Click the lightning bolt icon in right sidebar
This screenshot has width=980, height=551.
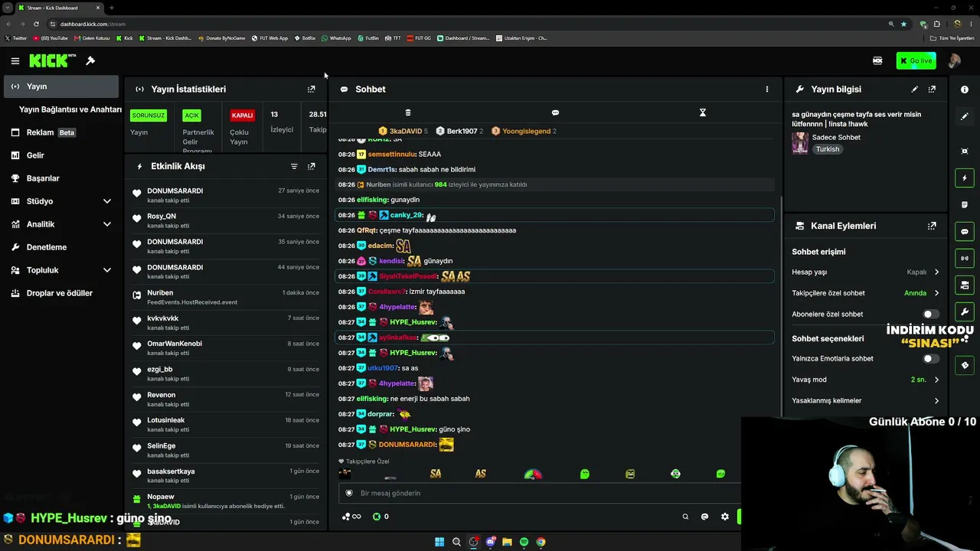point(965,178)
